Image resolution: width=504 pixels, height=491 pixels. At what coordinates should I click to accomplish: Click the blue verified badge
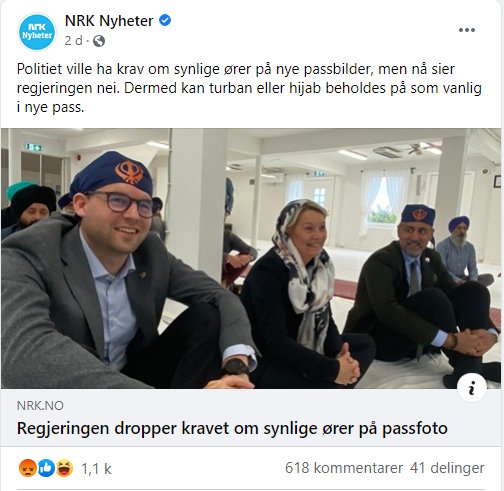165,20
